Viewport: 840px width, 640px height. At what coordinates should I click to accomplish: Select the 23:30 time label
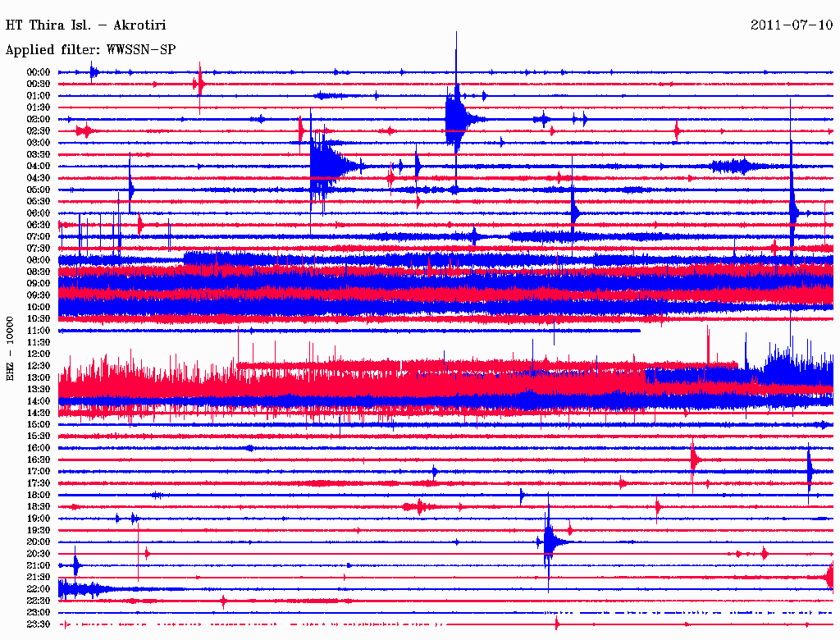39,624
